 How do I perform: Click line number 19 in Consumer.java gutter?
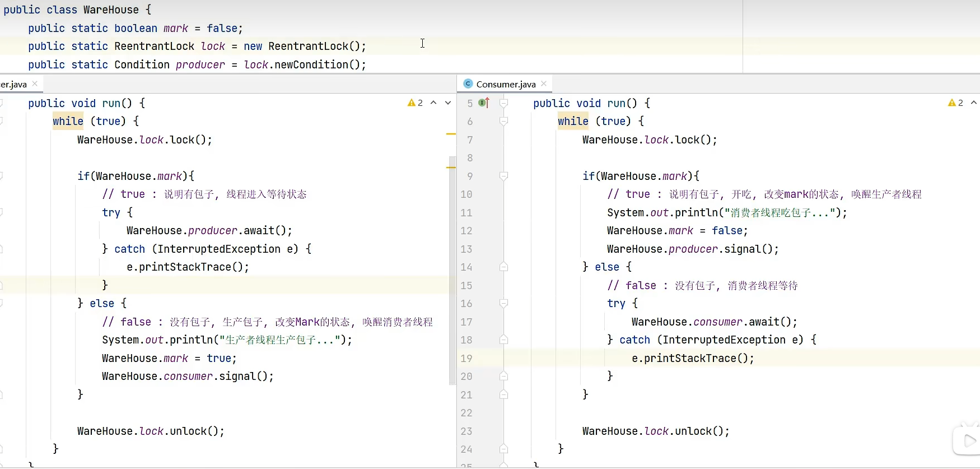point(466,358)
